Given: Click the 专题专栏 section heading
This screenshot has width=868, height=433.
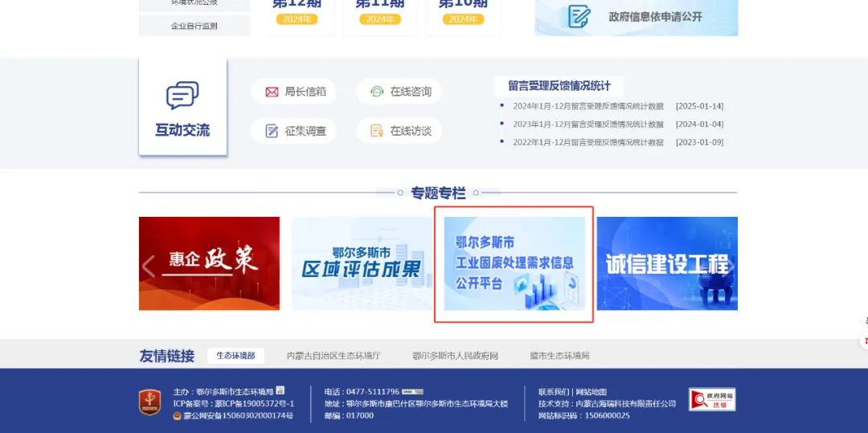Looking at the screenshot, I should pyautogui.click(x=438, y=193).
